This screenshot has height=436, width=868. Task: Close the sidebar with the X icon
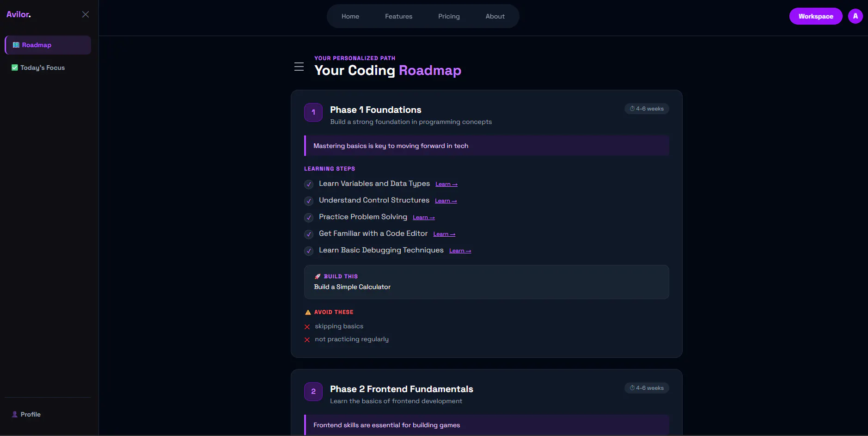pos(86,14)
